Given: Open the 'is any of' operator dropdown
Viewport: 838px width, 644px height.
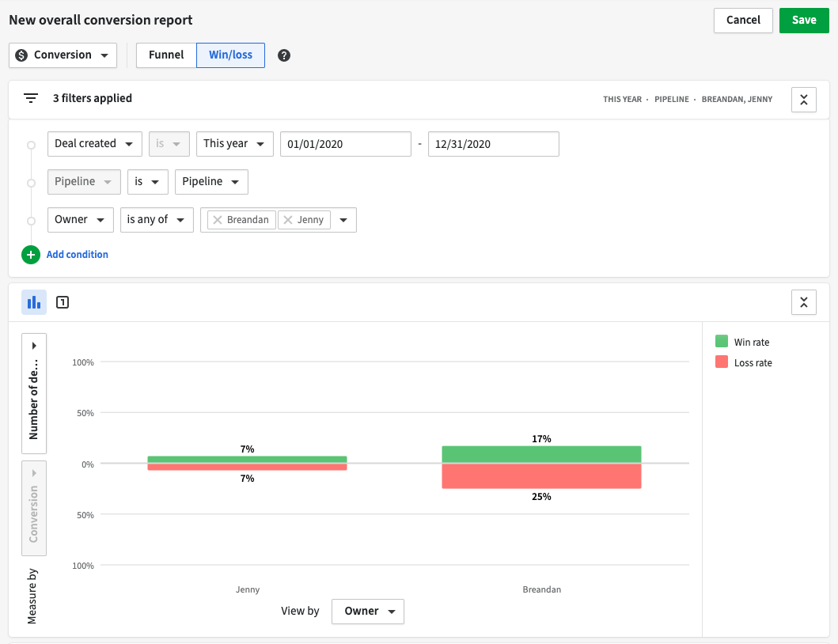Looking at the screenshot, I should point(157,220).
